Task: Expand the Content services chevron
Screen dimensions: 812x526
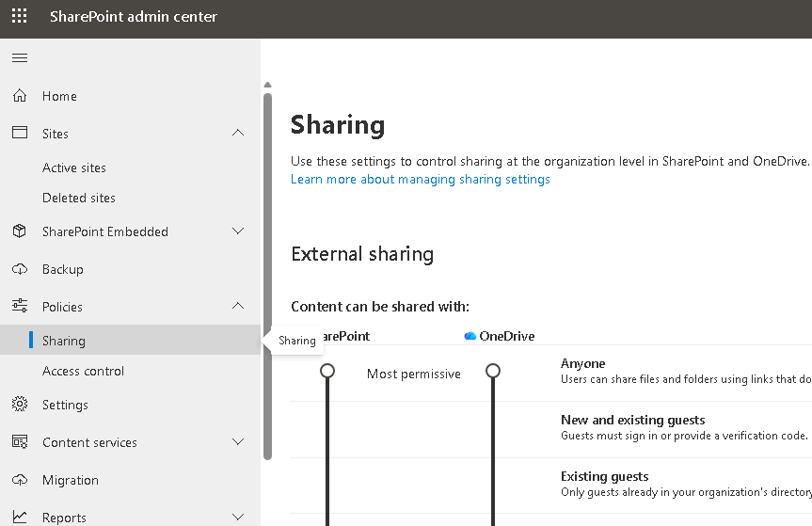Action: point(238,441)
